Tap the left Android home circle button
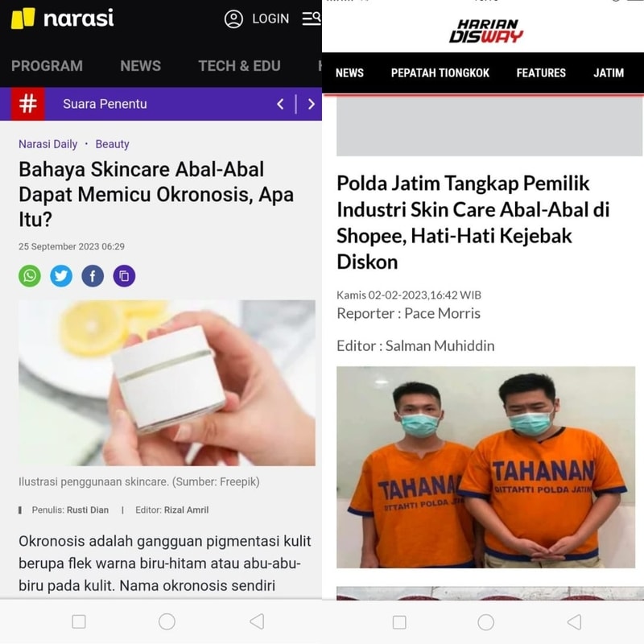644x644 pixels. [167, 621]
